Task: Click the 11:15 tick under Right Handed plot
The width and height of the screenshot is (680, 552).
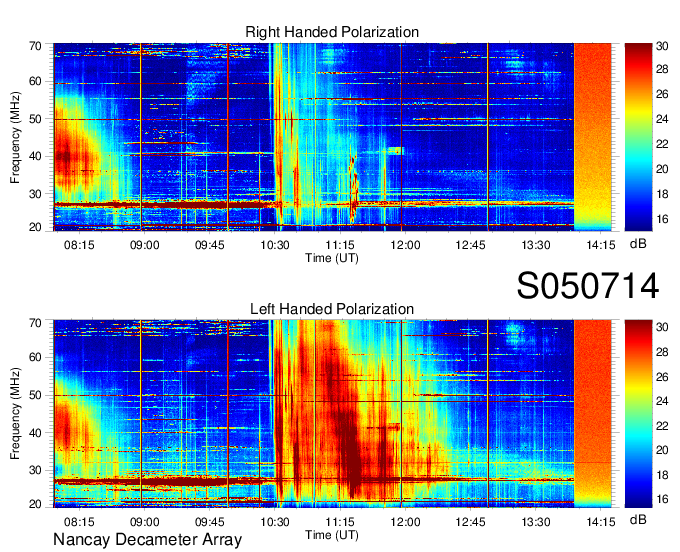Action: (340, 245)
